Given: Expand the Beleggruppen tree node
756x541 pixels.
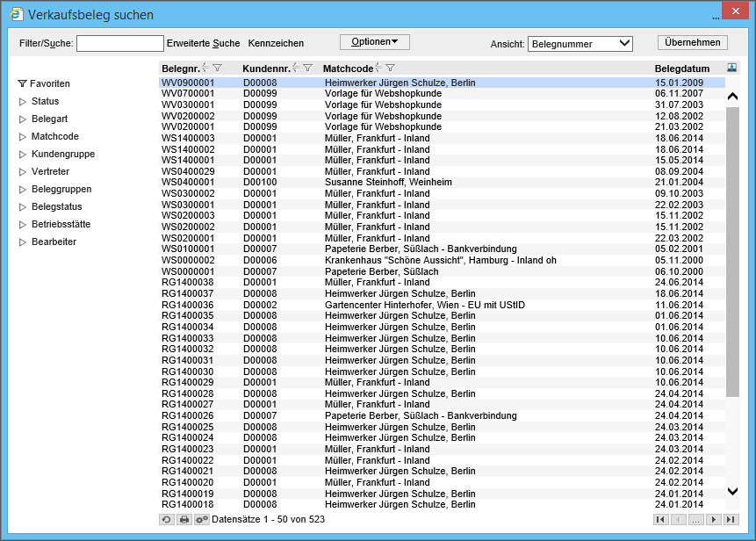Looking at the screenshot, I should [22, 190].
